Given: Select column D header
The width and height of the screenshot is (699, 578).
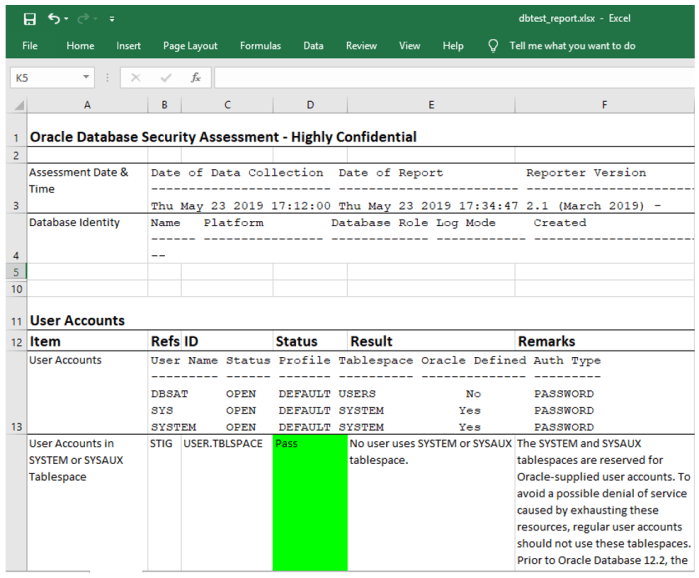Looking at the screenshot, I should click(x=310, y=105).
